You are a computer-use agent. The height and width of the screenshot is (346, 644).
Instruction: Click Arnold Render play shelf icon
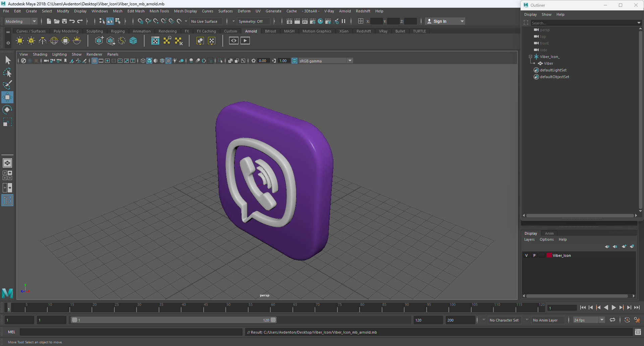(245, 41)
